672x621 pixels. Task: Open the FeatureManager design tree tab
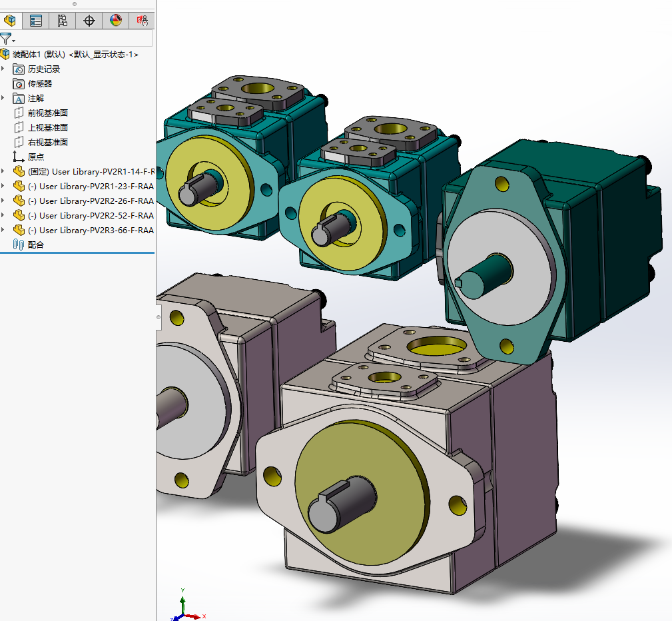[x=10, y=20]
